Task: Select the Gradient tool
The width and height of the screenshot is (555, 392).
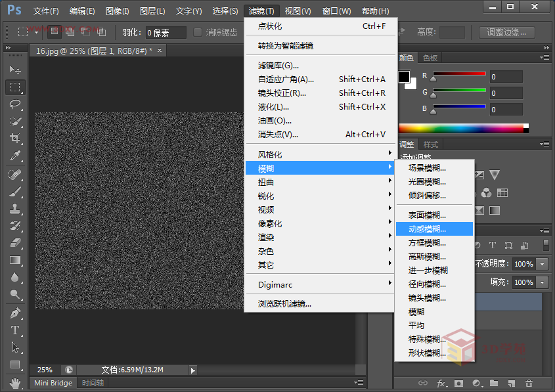Action: tap(15, 260)
